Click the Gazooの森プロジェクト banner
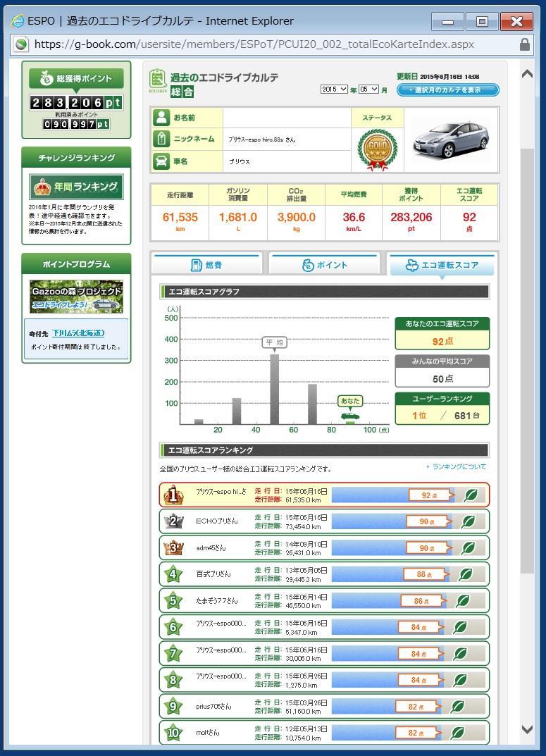546x756 pixels. point(76,297)
